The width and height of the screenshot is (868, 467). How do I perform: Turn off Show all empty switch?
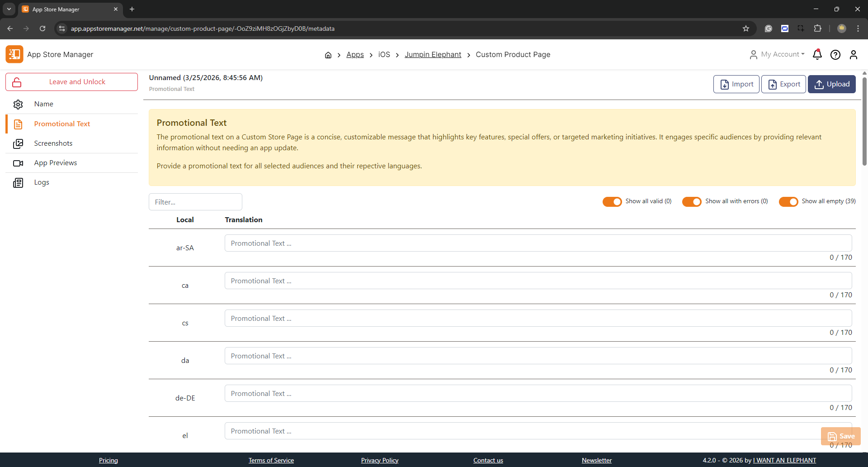[x=788, y=202]
